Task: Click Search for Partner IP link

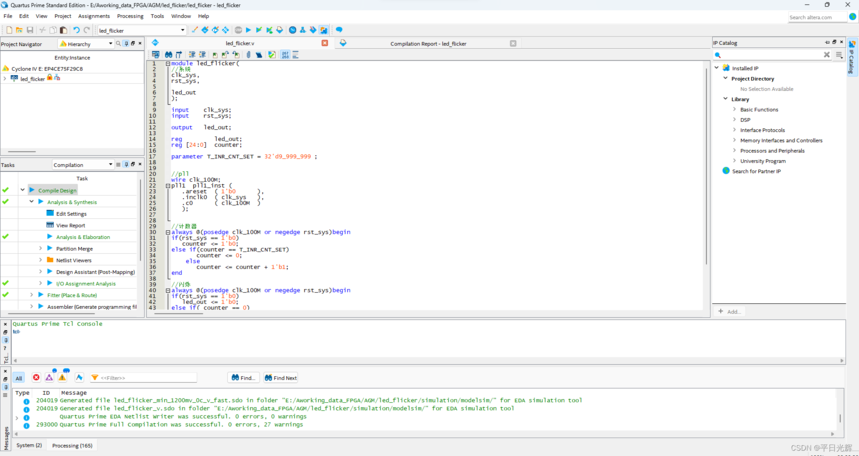Action: tap(757, 171)
